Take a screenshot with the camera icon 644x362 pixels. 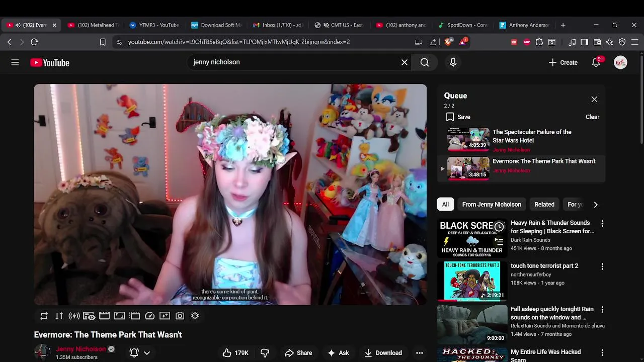tap(180, 316)
